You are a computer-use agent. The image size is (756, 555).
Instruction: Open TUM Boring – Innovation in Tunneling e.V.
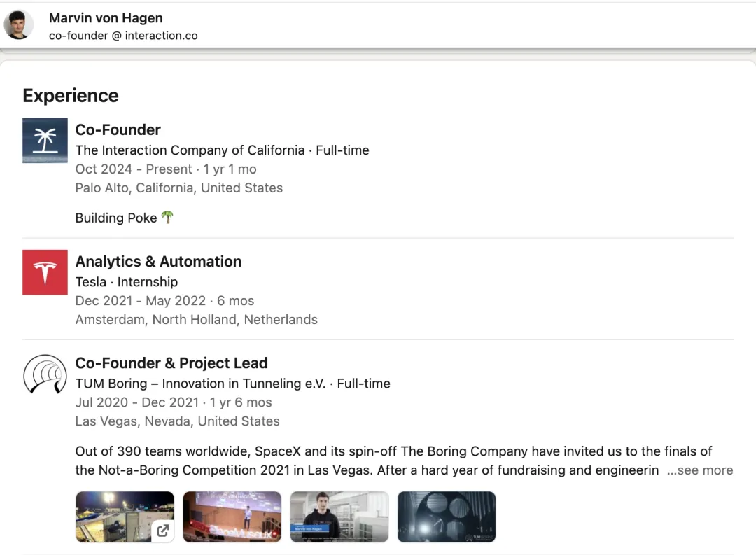[x=200, y=383]
